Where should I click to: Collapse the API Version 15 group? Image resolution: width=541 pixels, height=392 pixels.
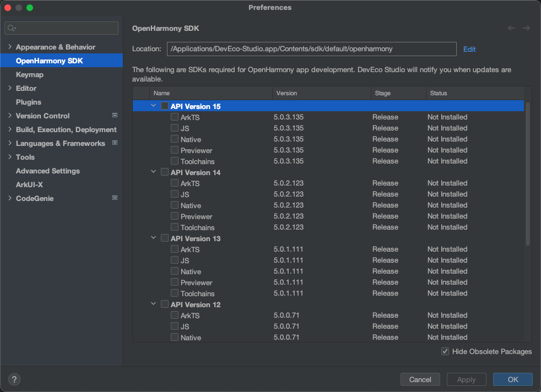(x=153, y=106)
